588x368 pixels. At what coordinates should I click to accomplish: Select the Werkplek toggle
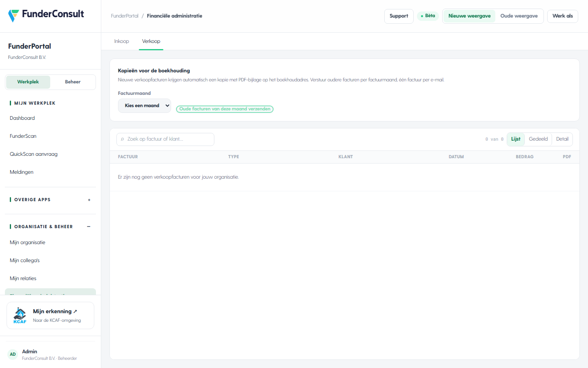pyautogui.click(x=28, y=82)
